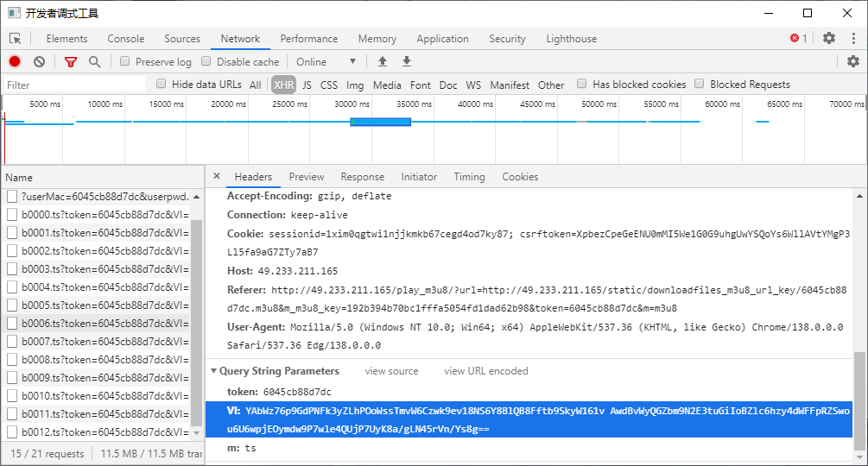Image resolution: width=868 pixels, height=466 pixels.
Task: Click the inspect element picker icon
Action: (x=16, y=39)
